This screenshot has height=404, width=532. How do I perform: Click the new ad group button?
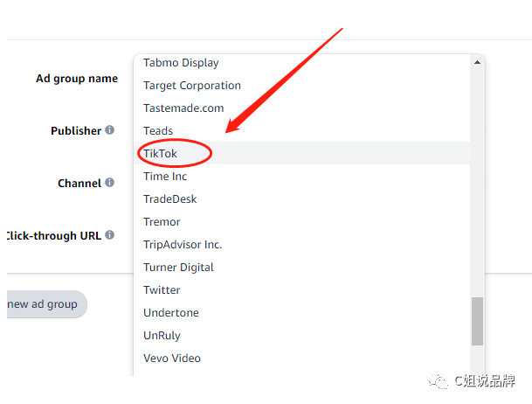tap(46, 304)
